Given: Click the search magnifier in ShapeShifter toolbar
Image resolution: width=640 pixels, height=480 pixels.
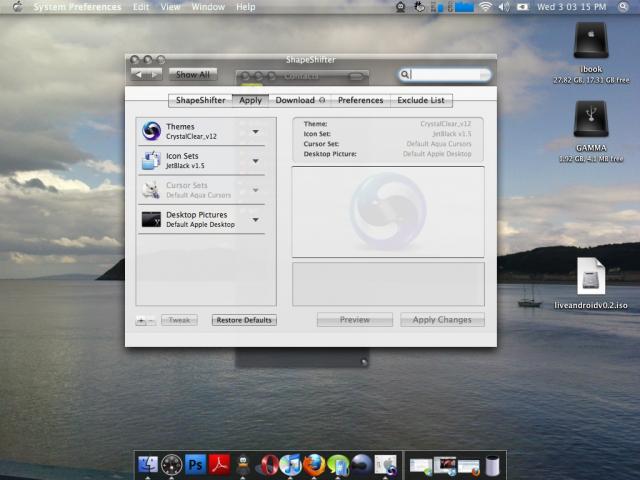Looking at the screenshot, I should (x=404, y=74).
